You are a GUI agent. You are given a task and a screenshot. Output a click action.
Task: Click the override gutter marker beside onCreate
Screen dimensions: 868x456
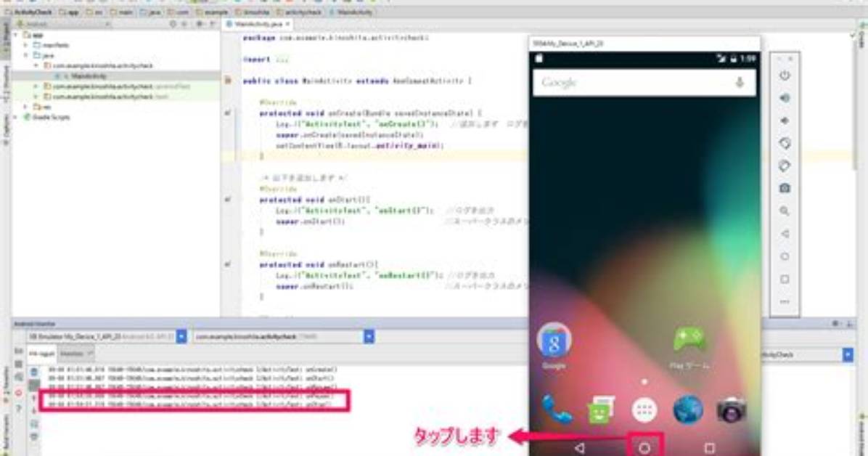point(227,113)
